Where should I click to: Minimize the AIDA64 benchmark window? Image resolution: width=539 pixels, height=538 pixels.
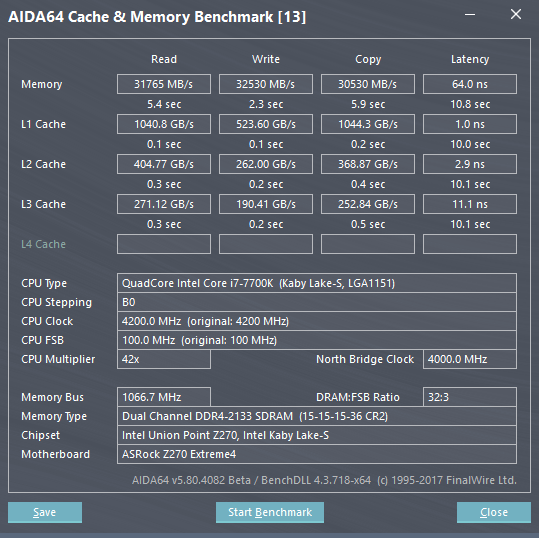click(470, 14)
